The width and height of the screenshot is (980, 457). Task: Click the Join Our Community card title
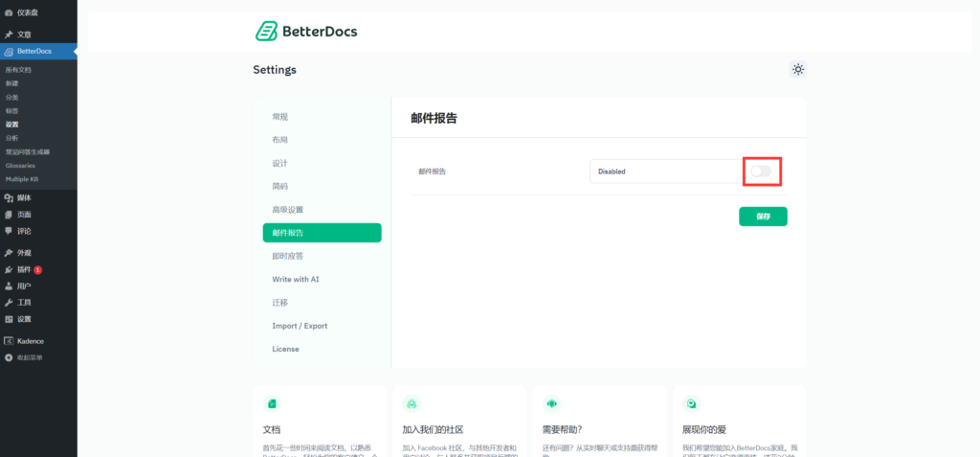tap(434, 430)
